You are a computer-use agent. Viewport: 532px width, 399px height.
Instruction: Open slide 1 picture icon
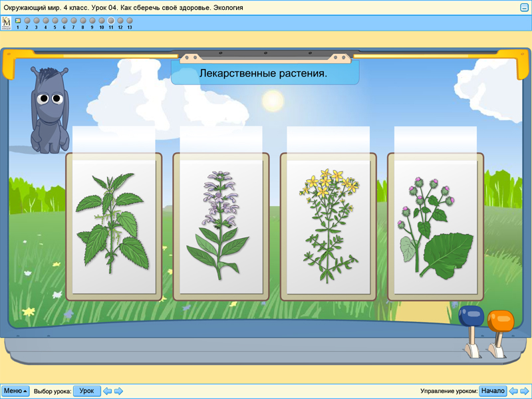[x=17, y=21]
